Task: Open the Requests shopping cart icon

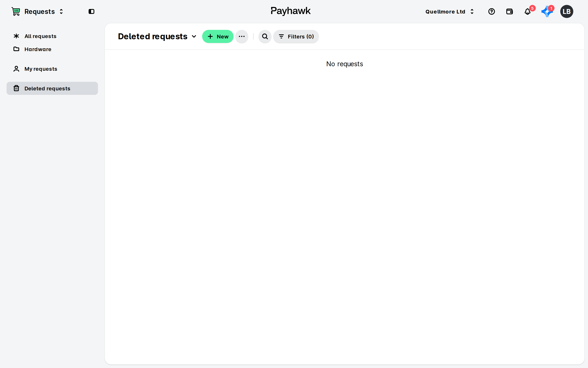Action: point(16,11)
